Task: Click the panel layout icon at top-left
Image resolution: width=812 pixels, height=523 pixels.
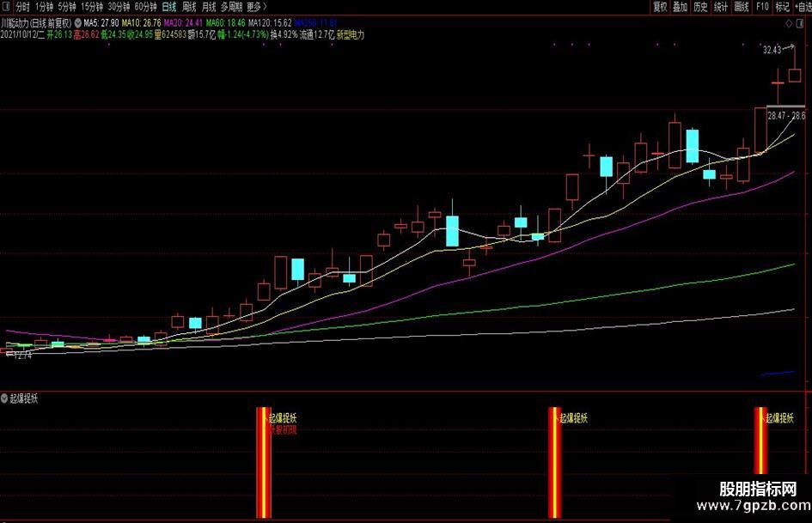Action: [6, 7]
